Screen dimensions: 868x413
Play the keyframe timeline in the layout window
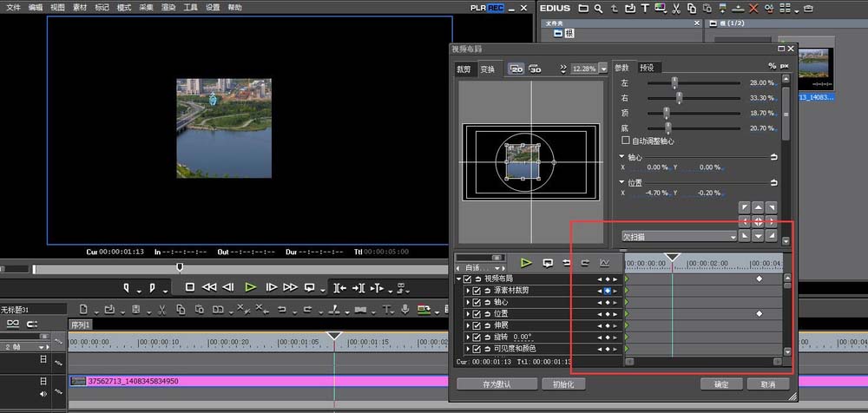click(526, 263)
